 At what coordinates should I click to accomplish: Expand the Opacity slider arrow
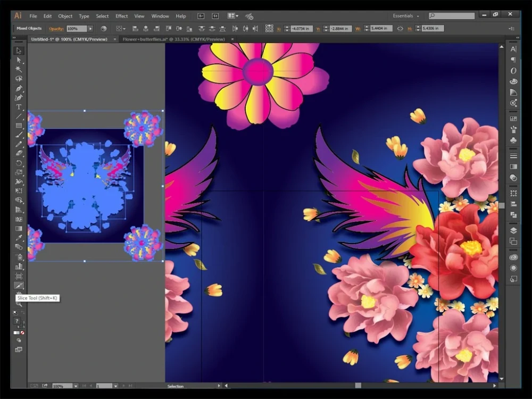90,29
